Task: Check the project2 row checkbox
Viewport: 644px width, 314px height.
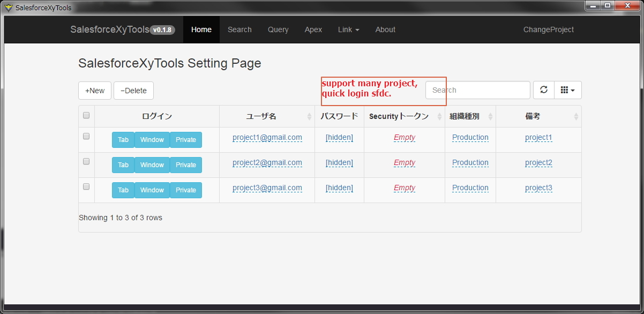Action: click(x=86, y=161)
